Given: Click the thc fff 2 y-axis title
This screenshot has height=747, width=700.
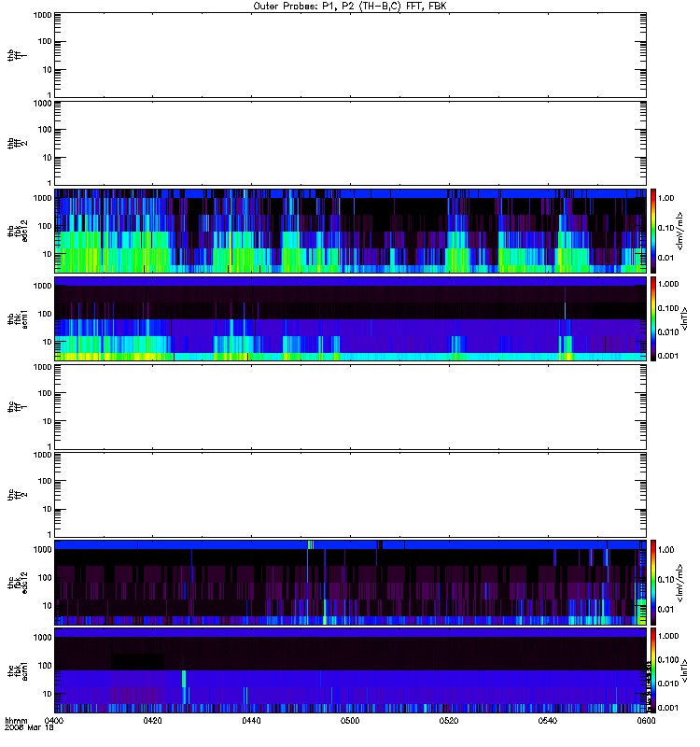Looking at the screenshot, I should (17, 495).
